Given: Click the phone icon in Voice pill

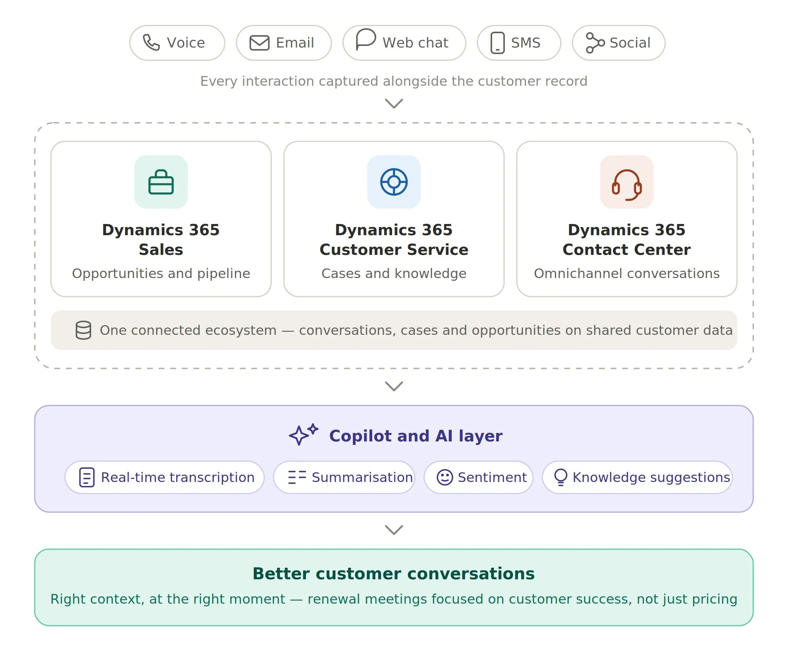Looking at the screenshot, I should coord(151,42).
